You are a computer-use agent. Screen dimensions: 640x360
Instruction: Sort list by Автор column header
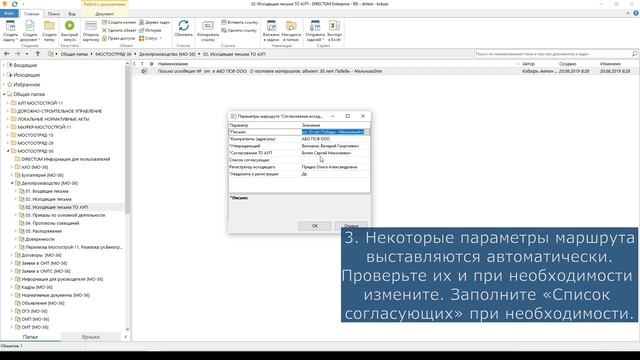click(x=528, y=64)
